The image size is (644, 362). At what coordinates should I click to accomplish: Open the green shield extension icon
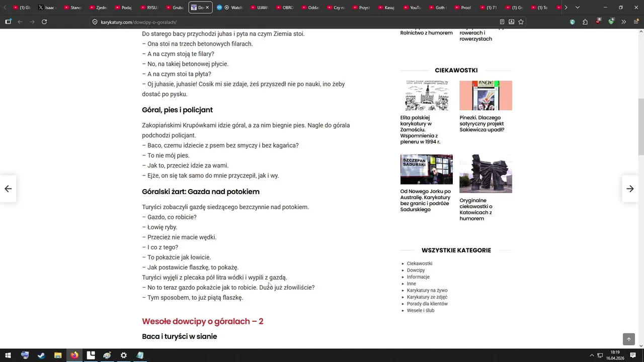click(611, 22)
